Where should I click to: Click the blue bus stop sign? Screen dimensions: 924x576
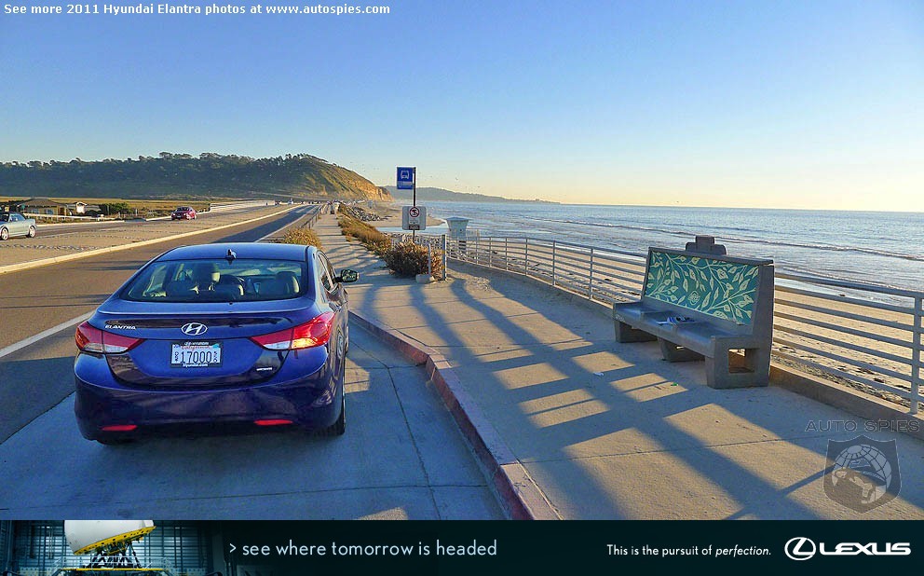pos(405,178)
